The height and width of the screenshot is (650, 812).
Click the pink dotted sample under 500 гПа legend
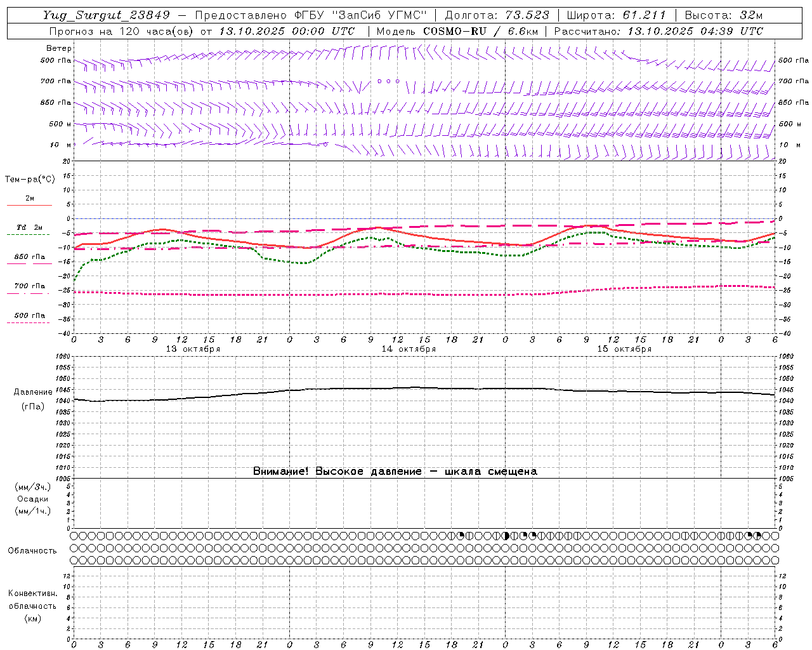coord(28,322)
